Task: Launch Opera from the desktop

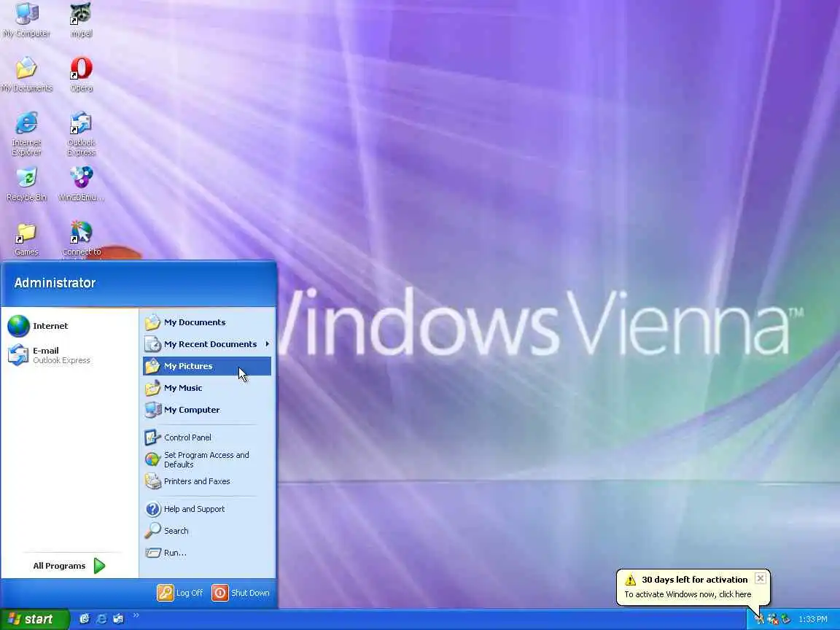Action: pyautogui.click(x=81, y=75)
